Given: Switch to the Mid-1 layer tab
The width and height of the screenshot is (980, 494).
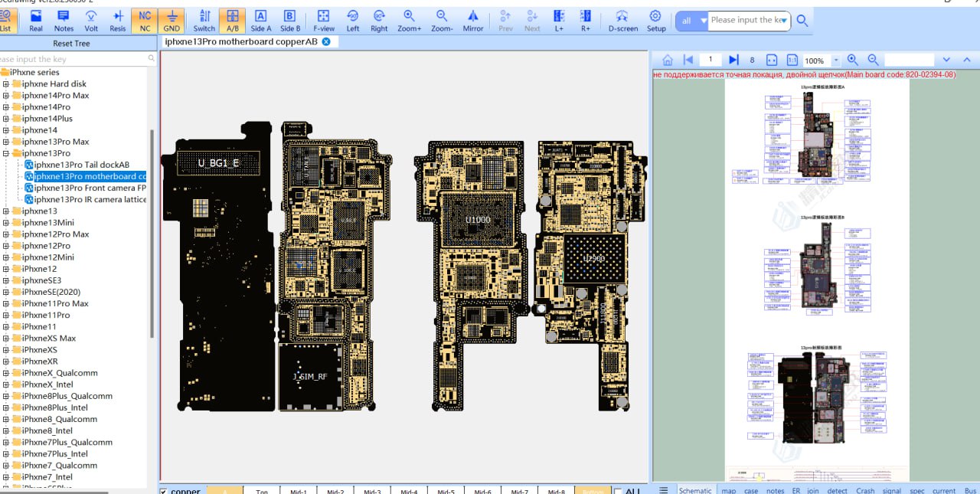Looking at the screenshot, I should [299, 491].
